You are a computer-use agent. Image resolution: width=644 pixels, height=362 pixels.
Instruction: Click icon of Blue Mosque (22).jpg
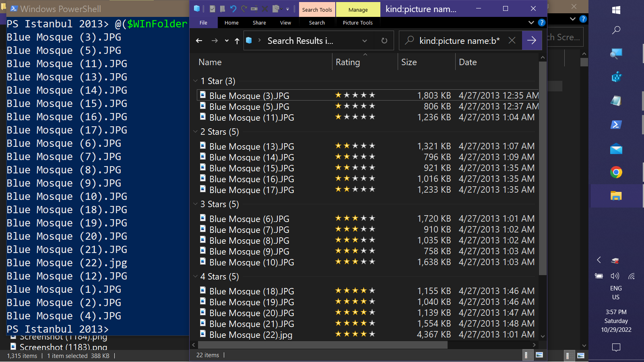point(203,334)
